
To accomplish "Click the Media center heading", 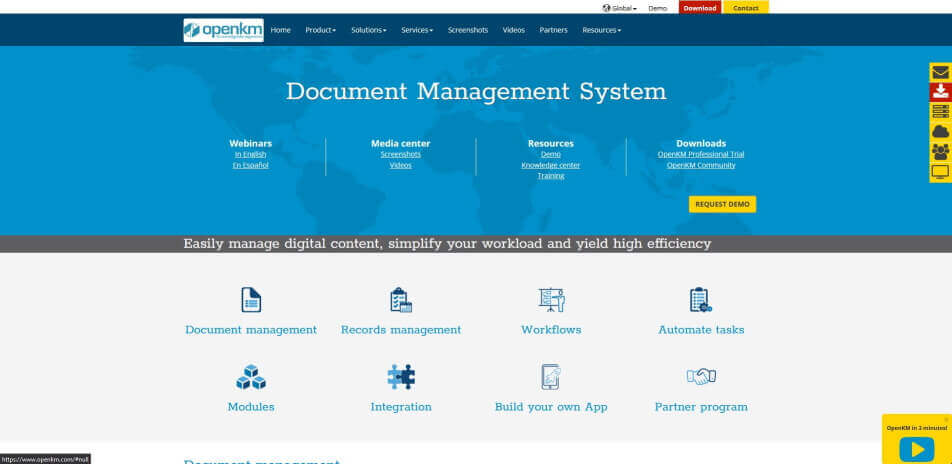I will tap(401, 143).
